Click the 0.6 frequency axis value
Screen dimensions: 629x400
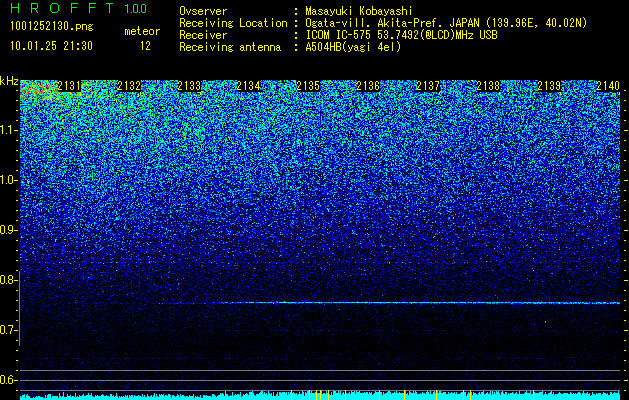[9, 380]
